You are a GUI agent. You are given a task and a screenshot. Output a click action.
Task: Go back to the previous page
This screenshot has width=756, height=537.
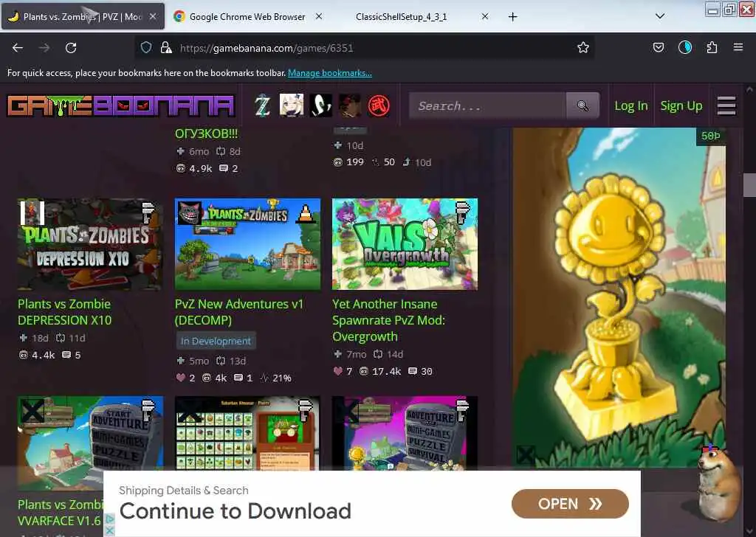pyautogui.click(x=18, y=48)
